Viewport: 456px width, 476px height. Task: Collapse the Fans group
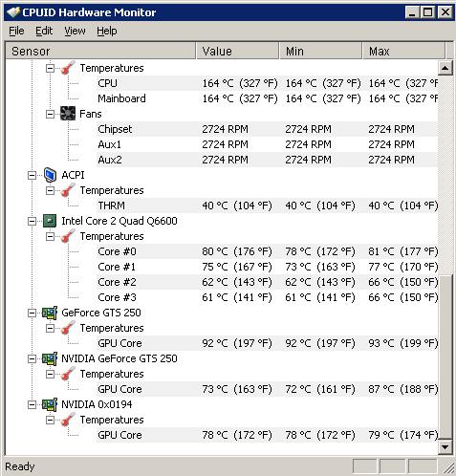(x=50, y=114)
